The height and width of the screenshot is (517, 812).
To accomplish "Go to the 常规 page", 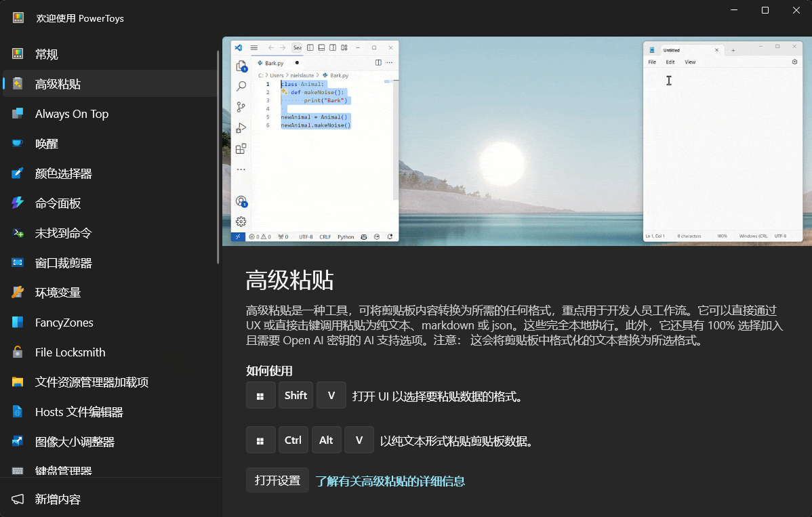I will 110,54.
